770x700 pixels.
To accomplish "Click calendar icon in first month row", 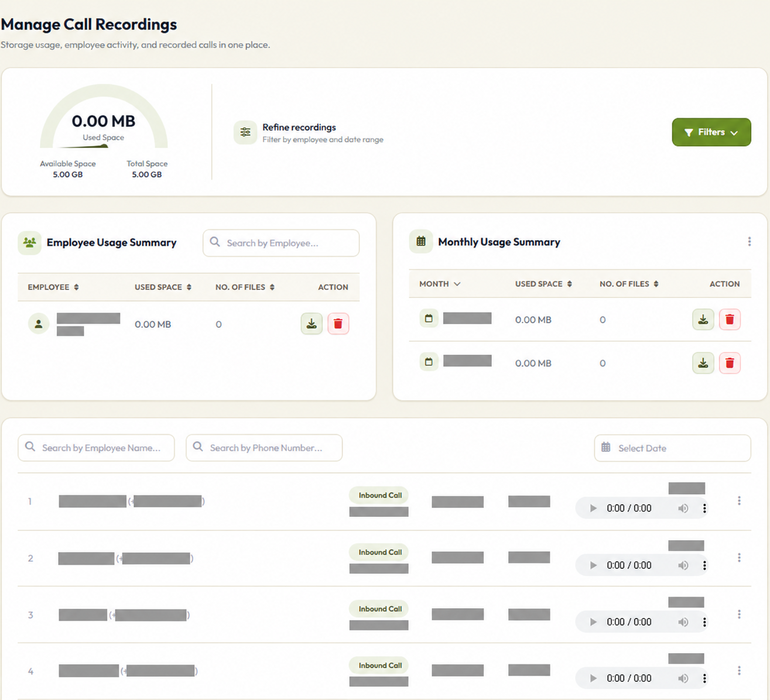I will [429, 318].
